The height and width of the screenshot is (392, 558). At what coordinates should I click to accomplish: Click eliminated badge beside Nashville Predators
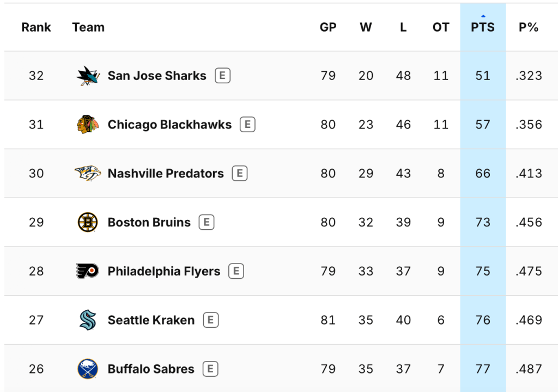pos(240,174)
